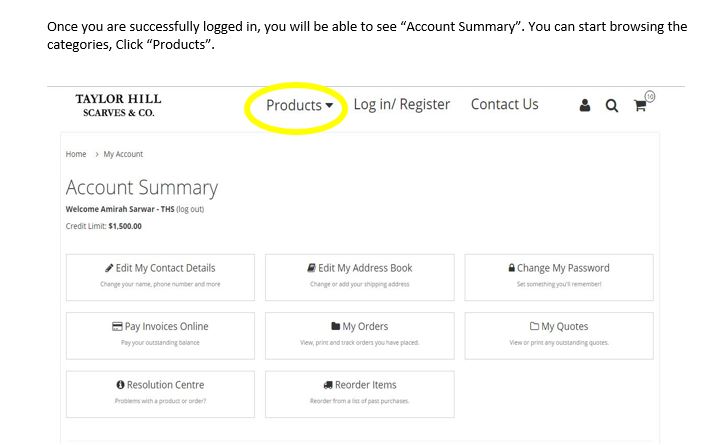This screenshot has height=445, width=713.
Task: Click the Products dropdown arrow caret
Action: pyautogui.click(x=329, y=105)
